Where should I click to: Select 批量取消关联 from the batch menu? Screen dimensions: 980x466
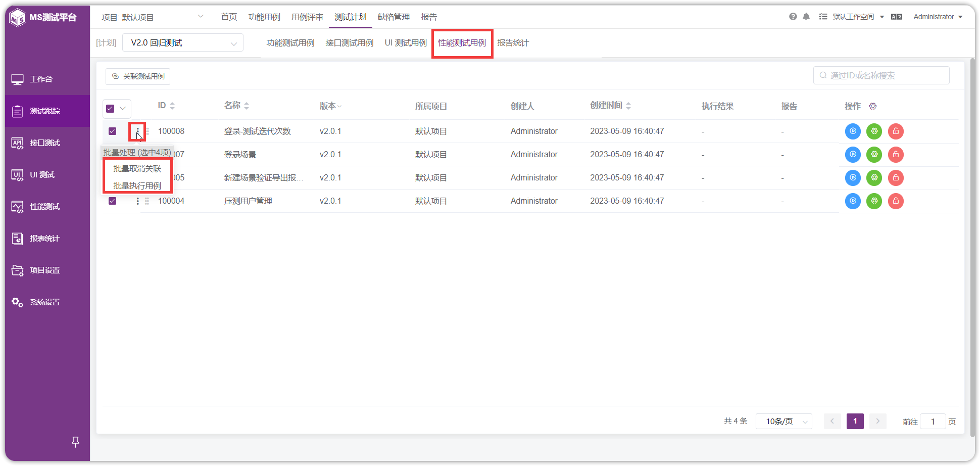tap(137, 169)
